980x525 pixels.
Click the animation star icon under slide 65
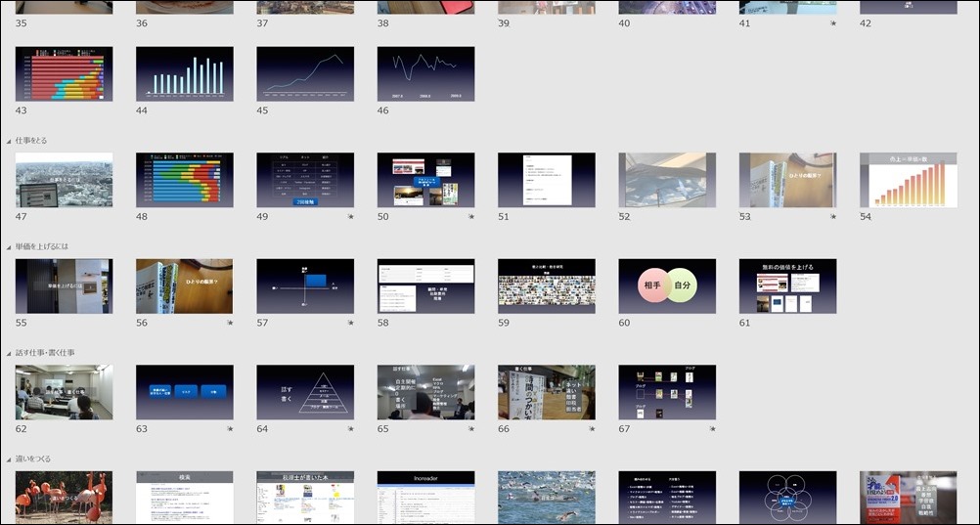point(471,429)
